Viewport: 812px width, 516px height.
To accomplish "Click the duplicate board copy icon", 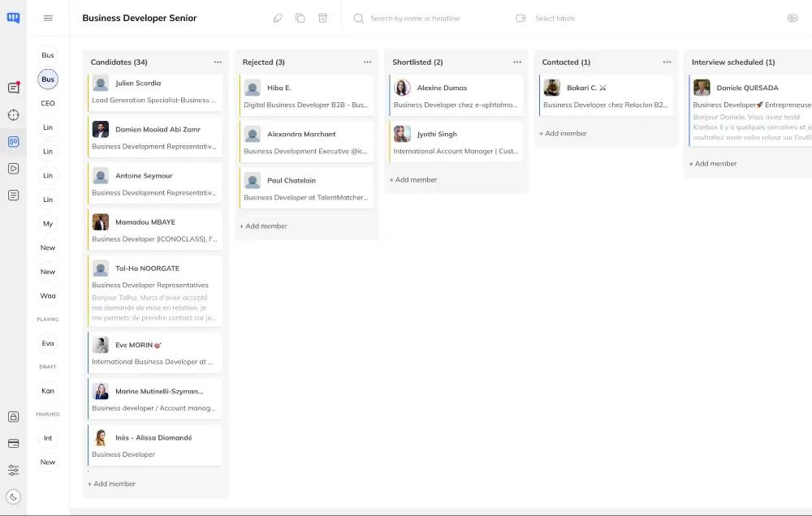I will pos(300,18).
